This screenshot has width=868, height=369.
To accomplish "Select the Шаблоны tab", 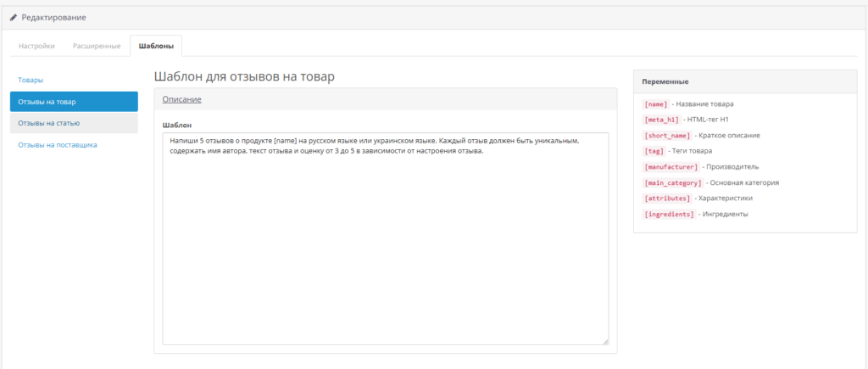I will pos(156,46).
